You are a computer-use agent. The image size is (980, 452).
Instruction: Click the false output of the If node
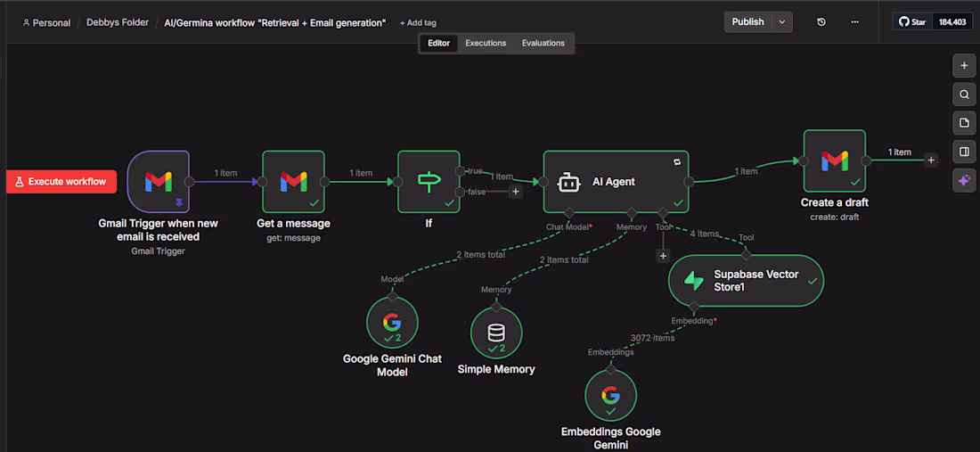point(460,192)
